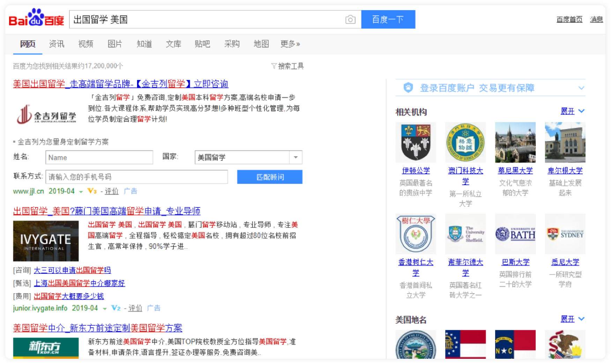The image size is (611, 364).
Task: Open the 消息 link
Action: click(x=596, y=20)
